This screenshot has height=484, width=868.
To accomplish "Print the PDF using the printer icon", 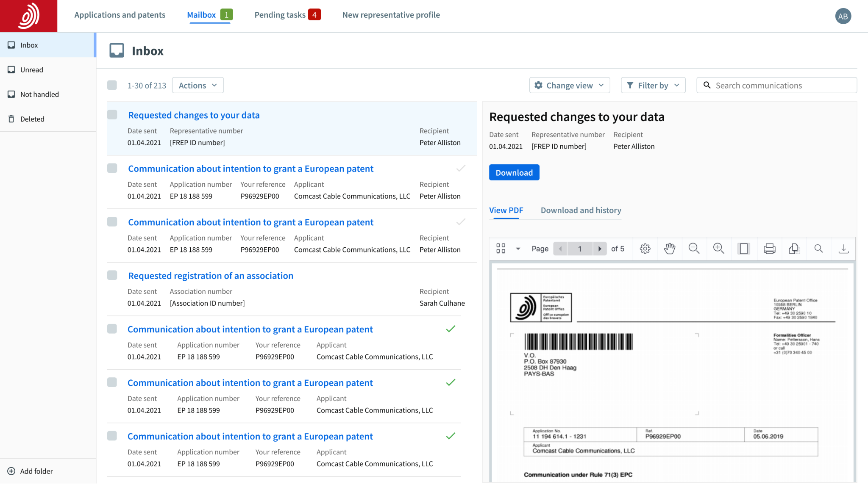I will 769,249.
